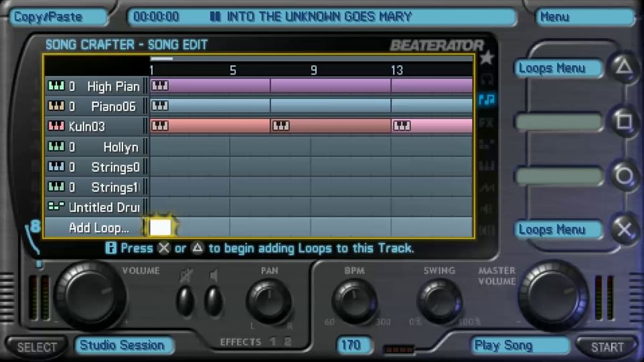The height and width of the screenshot is (362, 644).
Task: Open the Loops Menu next to Triangle
Action: (x=559, y=68)
